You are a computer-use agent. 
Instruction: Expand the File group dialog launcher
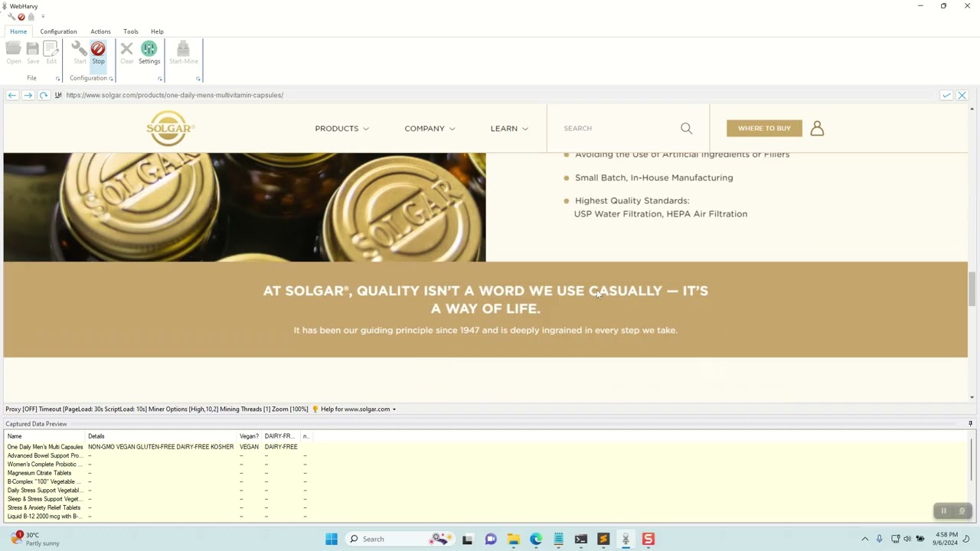pos(57,79)
